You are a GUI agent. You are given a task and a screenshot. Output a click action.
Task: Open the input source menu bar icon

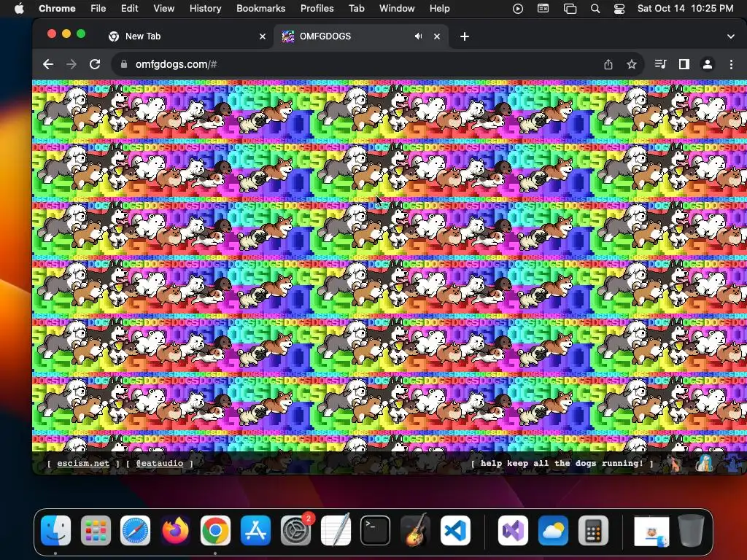click(x=543, y=8)
